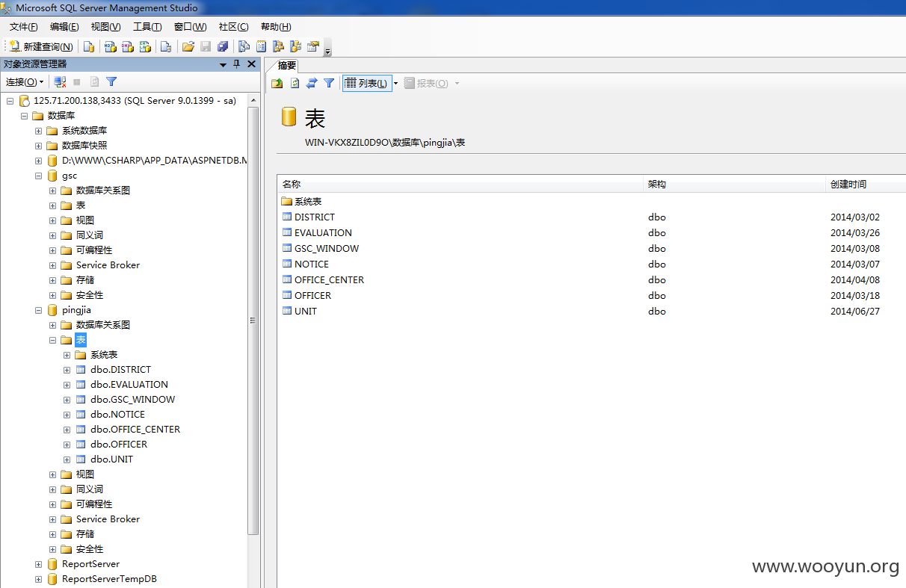Click the Refresh icon in Summary toolbar
The width and height of the screenshot is (906, 588).
(295, 83)
